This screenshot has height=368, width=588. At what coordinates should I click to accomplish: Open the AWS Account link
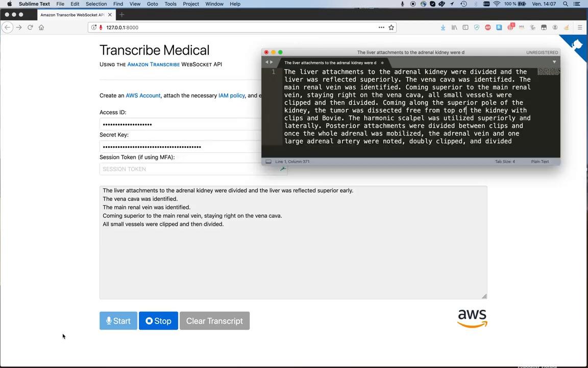(143, 96)
